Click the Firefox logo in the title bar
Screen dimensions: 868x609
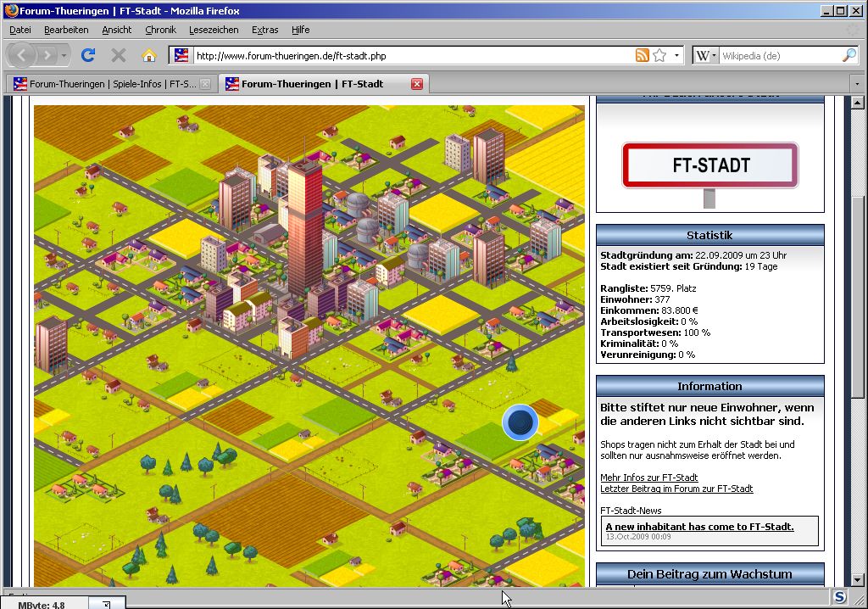coord(10,10)
